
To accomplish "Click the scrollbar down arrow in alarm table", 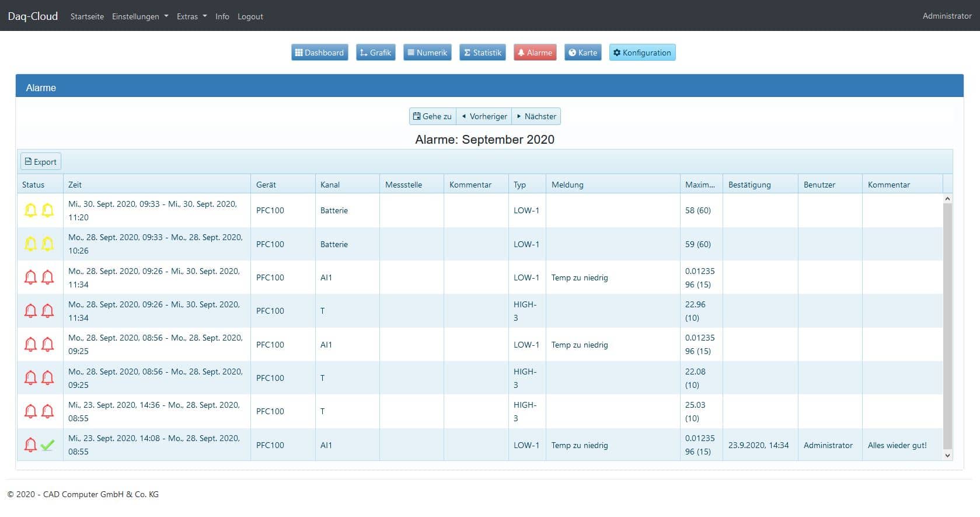I will point(947,456).
